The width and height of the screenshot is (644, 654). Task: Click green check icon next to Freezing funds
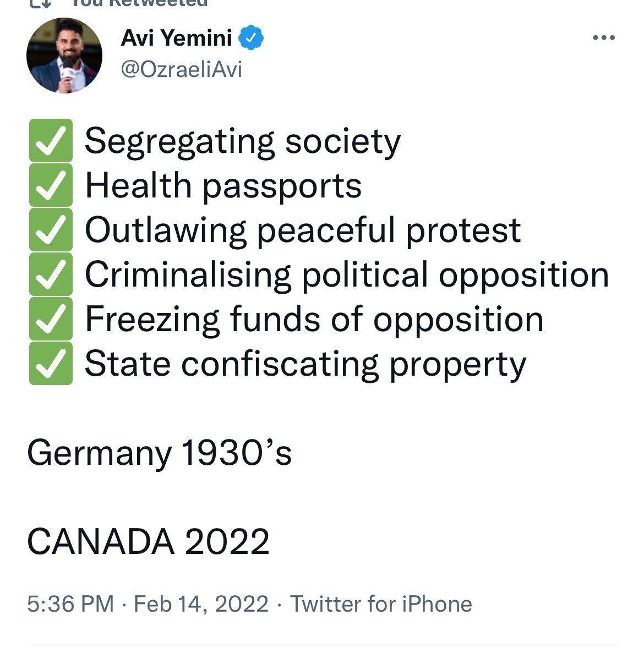(51, 319)
